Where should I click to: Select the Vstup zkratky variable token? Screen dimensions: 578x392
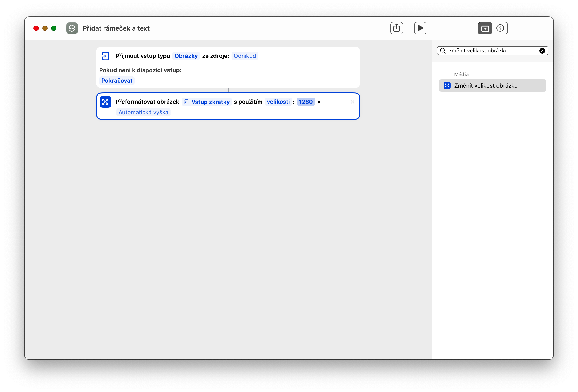pyautogui.click(x=207, y=102)
